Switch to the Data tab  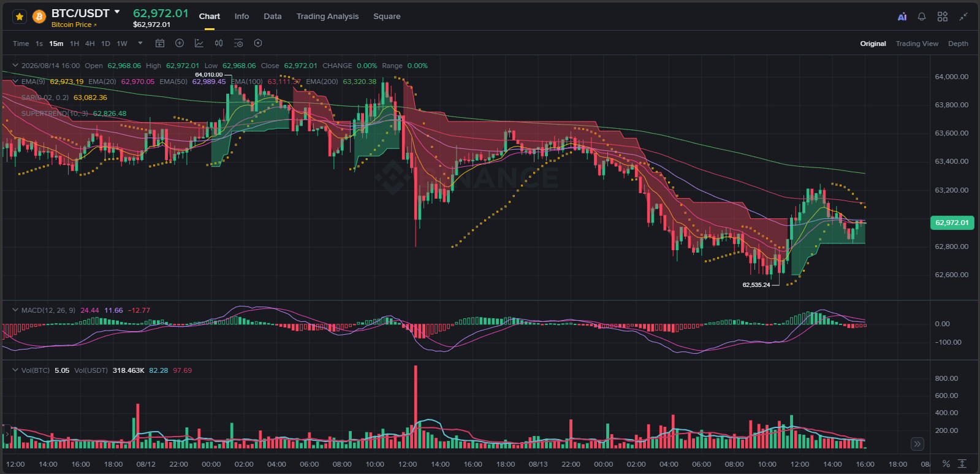[x=273, y=17]
